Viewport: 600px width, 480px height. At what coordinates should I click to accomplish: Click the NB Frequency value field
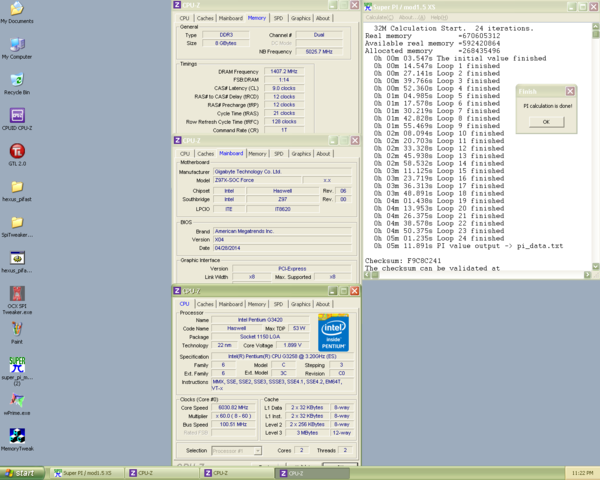319,51
